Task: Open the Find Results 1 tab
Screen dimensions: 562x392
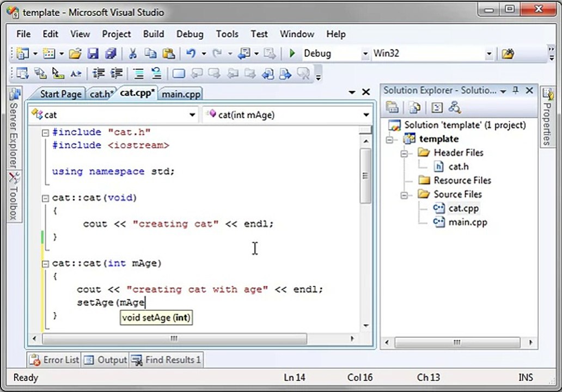Action: (166, 360)
